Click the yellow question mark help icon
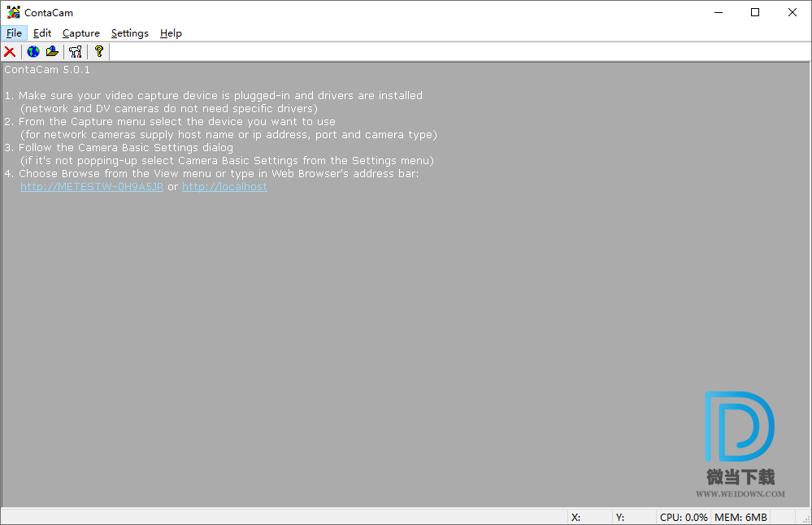The image size is (812, 525). (98, 52)
